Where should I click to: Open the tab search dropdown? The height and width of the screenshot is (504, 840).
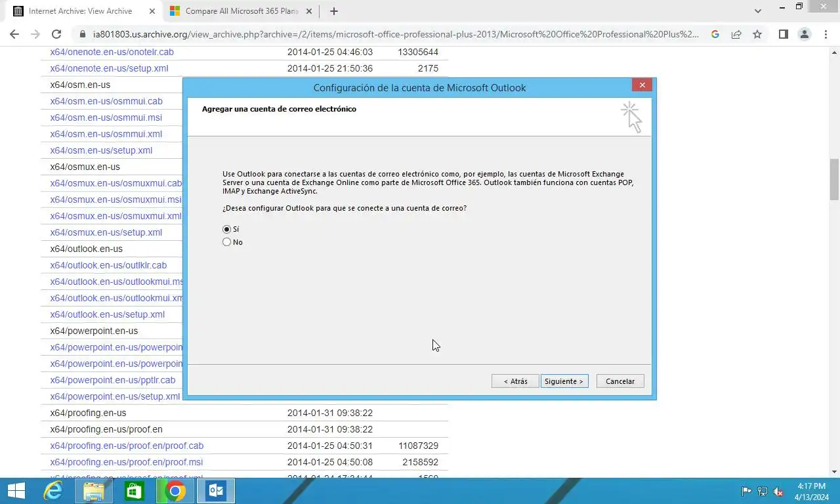(x=758, y=11)
